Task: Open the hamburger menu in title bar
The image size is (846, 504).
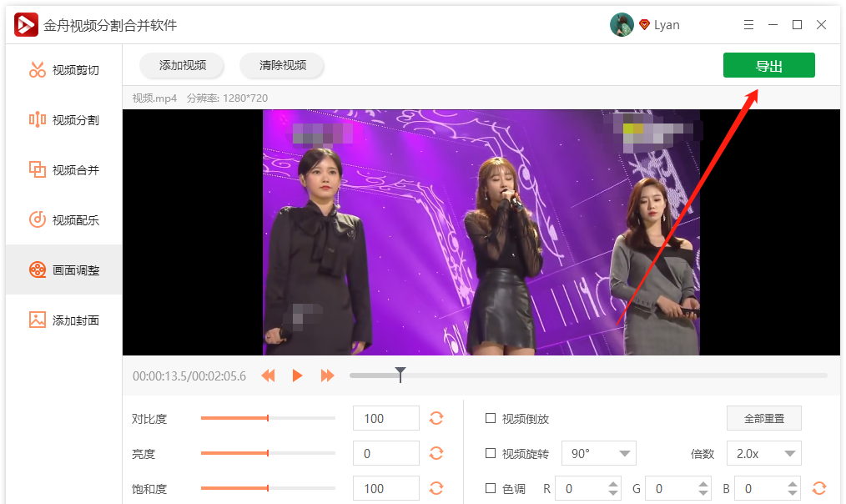Action: pyautogui.click(x=748, y=25)
